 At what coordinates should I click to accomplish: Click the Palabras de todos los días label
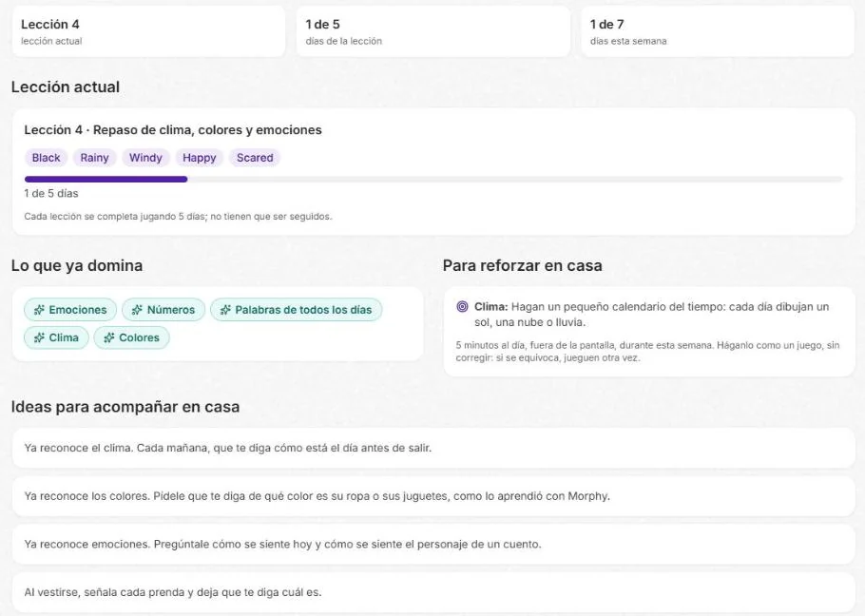[303, 310]
